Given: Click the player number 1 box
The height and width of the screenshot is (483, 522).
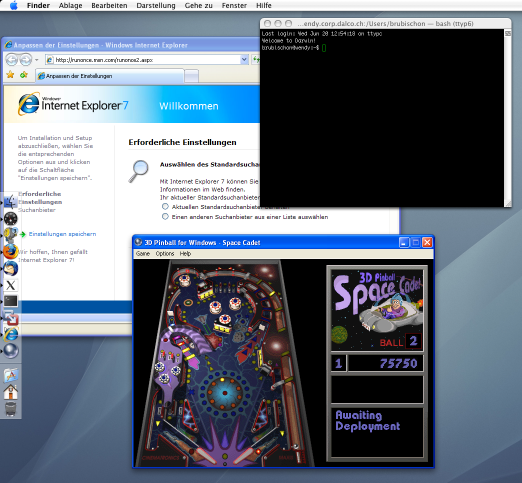Looking at the screenshot, I should pos(338,363).
